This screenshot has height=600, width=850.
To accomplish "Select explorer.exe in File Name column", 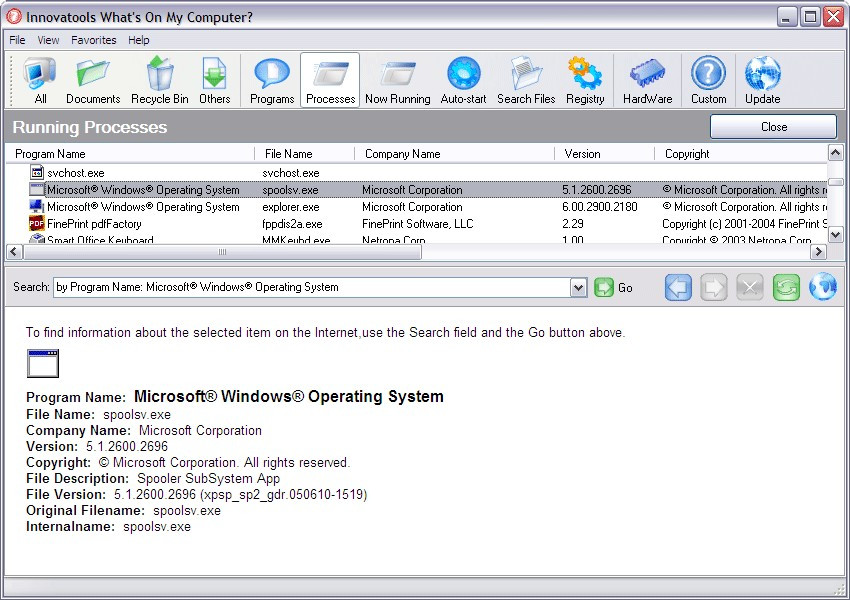I will (x=291, y=207).
